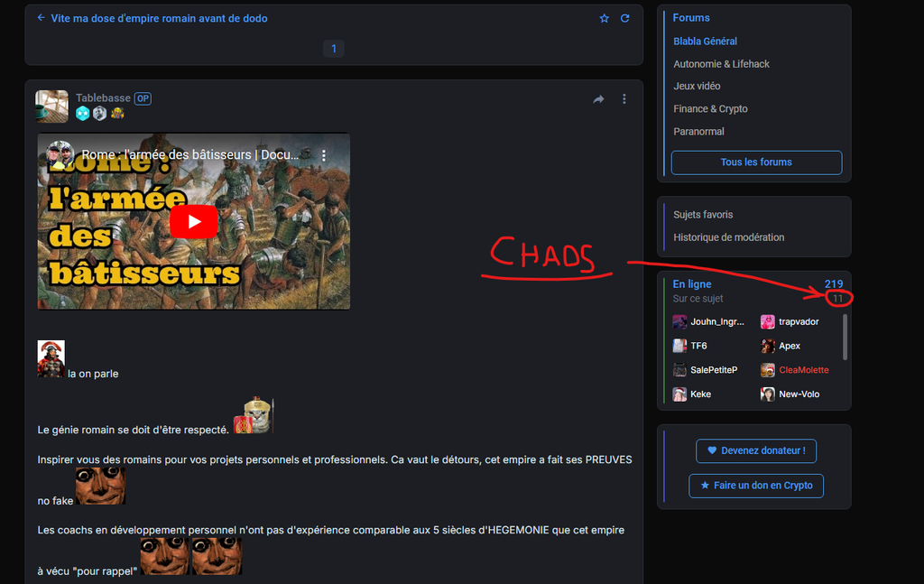Click the En ligne heading

coord(692,284)
